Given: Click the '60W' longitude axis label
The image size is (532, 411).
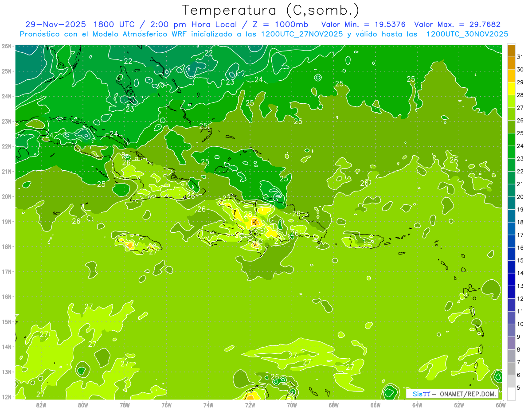Looking at the screenshot, I should [500, 405].
